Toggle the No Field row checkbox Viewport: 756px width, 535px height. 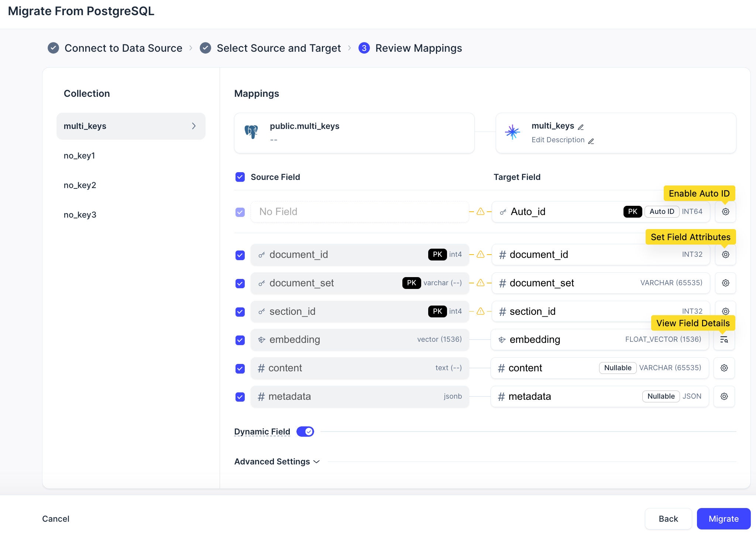(240, 212)
